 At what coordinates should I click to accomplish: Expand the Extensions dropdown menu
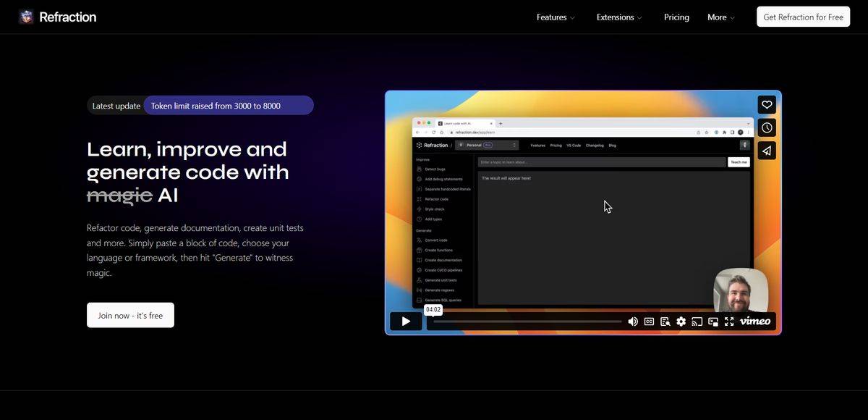[x=619, y=17]
